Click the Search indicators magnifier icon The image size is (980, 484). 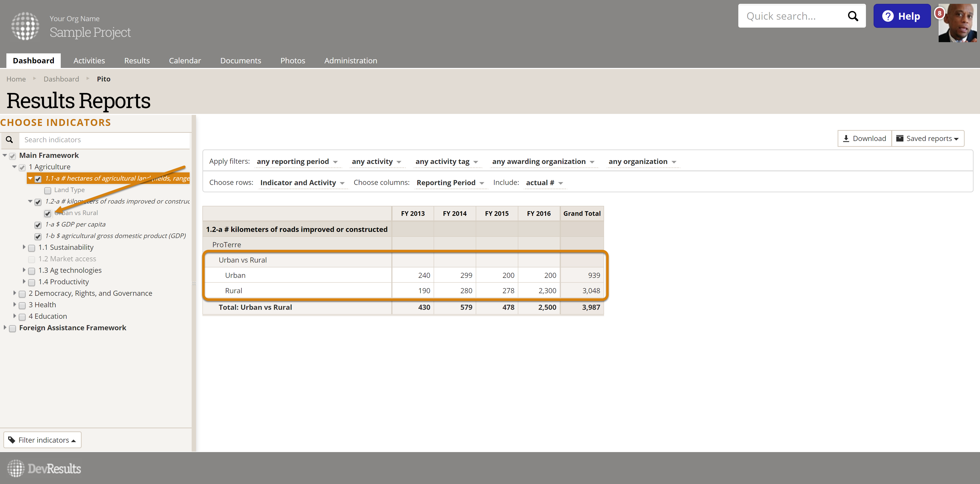point(9,140)
